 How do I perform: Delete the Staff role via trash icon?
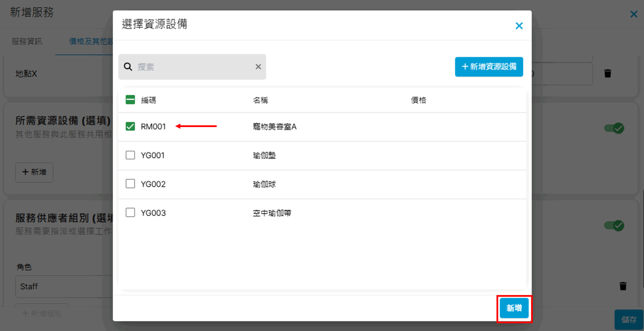[x=623, y=286]
